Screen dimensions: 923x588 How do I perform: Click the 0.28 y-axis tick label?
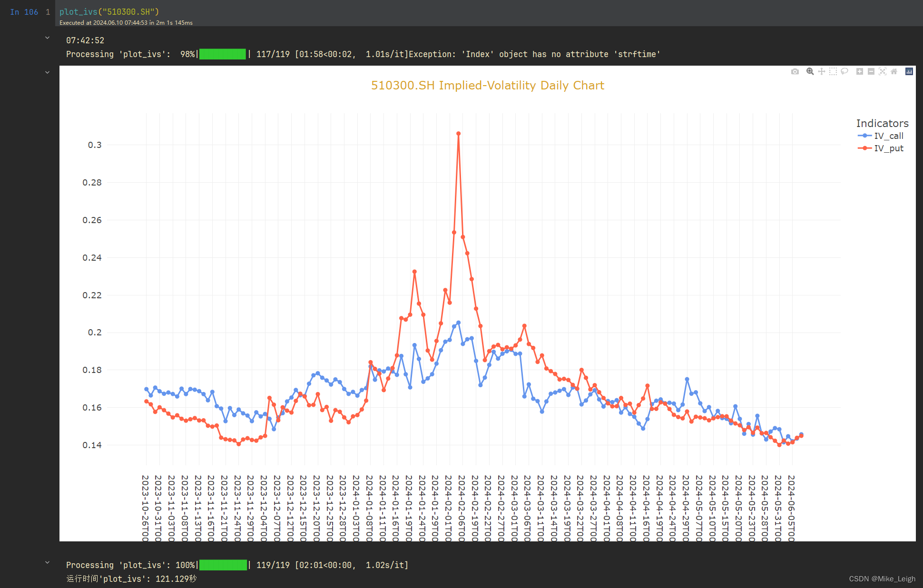click(x=92, y=182)
